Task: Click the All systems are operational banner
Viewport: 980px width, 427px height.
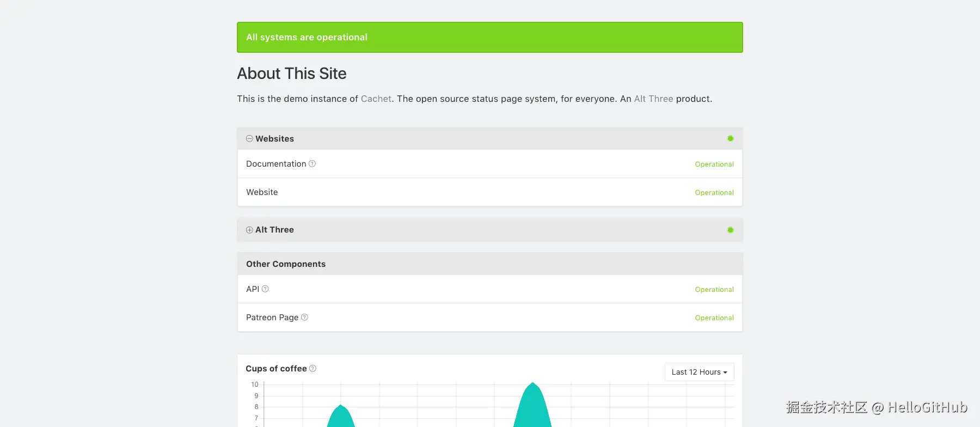Action: click(490, 37)
